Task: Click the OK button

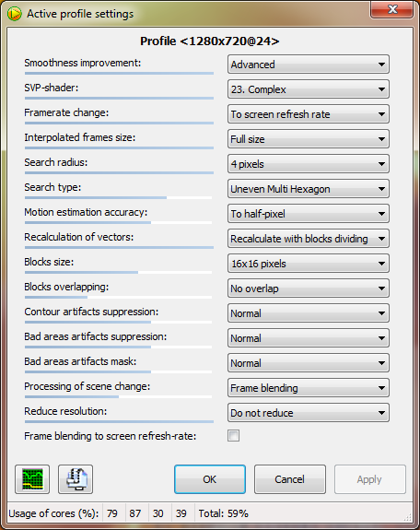Action: (210, 479)
